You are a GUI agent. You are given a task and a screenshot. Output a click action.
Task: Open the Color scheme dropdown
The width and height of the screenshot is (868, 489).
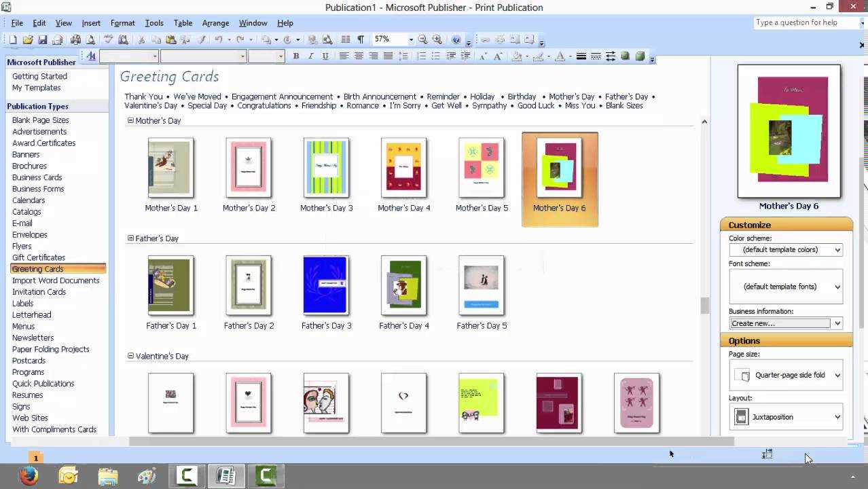coord(785,250)
